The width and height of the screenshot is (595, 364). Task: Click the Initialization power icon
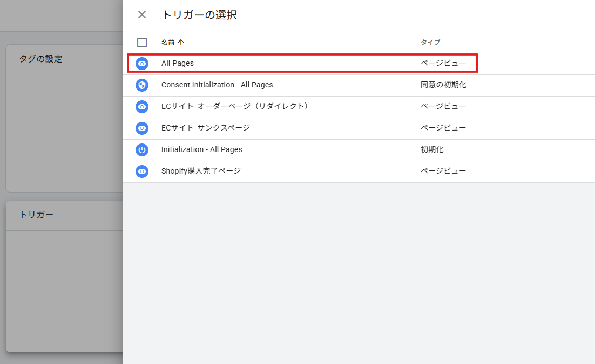coord(142,150)
